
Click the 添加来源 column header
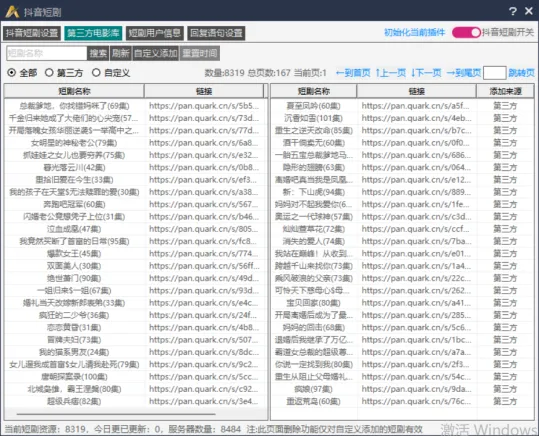[x=505, y=91]
